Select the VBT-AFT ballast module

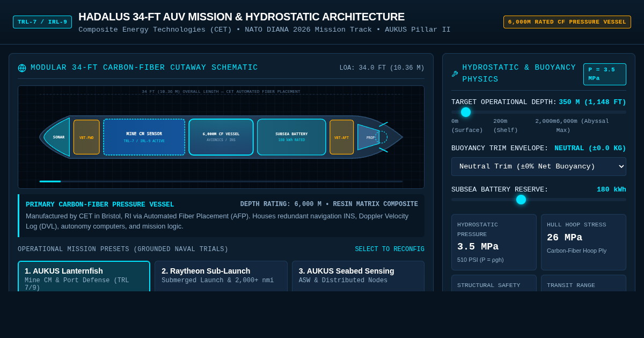tap(342, 137)
